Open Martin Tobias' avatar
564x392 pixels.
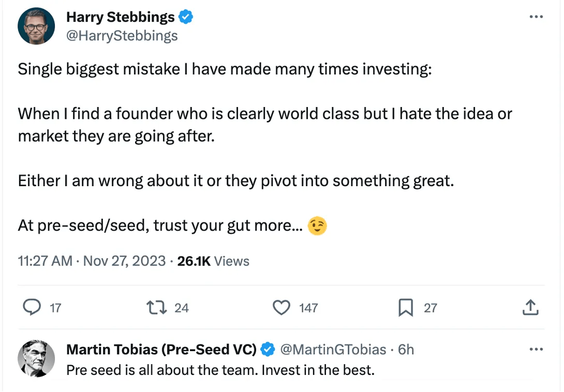(x=36, y=358)
